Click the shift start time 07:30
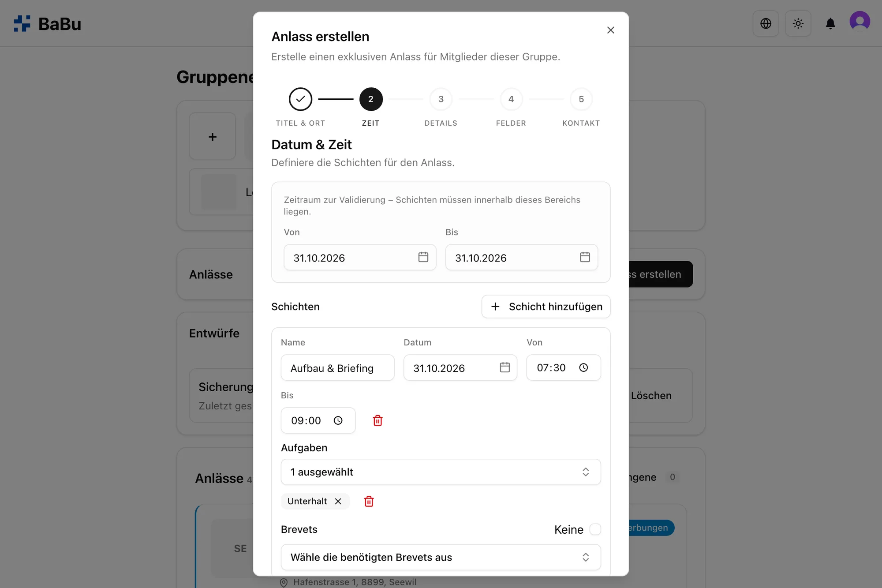The image size is (882, 588). point(551,368)
